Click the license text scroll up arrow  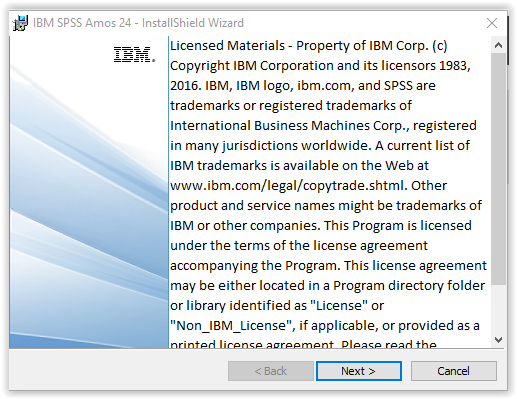pyautogui.click(x=498, y=45)
